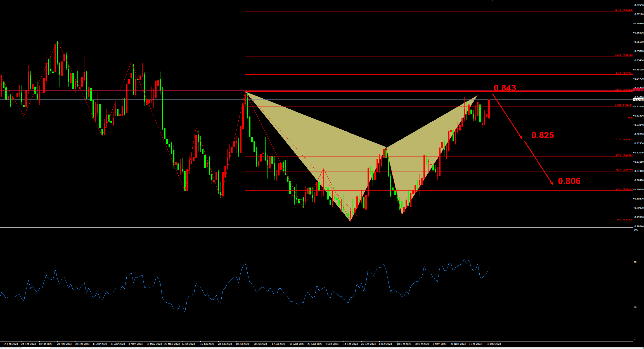The height and width of the screenshot is (349, 644).
Task: Click the 6 Oct 2023 date on time axis
Action: click(x=385, y=344)
